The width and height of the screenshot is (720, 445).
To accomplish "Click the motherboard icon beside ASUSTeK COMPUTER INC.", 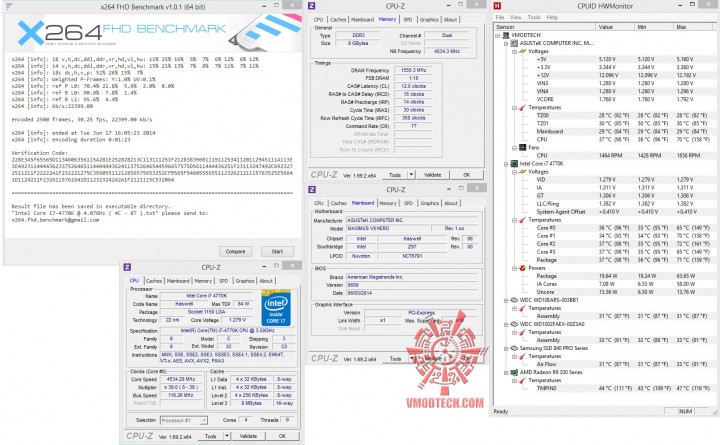I will point(514,43).
